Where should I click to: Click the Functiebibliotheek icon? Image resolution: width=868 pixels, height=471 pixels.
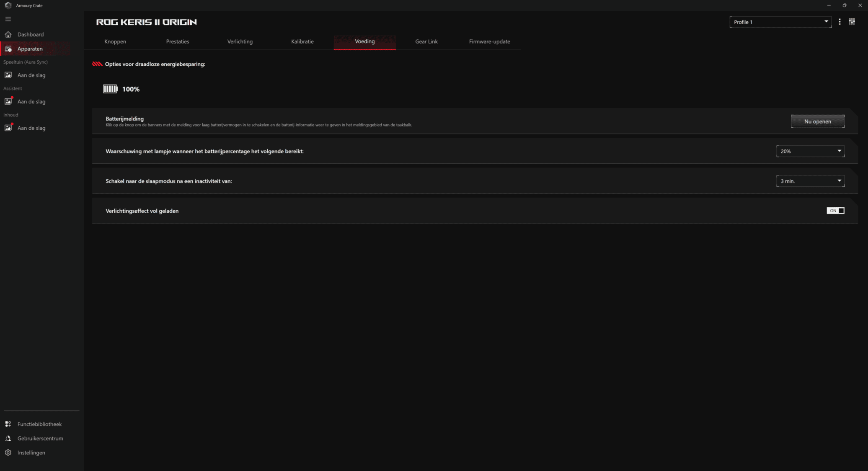pyautogui.click(x=8, y=424)
